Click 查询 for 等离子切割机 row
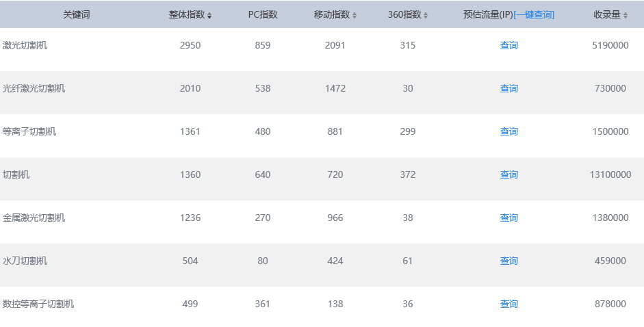Screen dimensions: 644x327 tap(509, 131)
